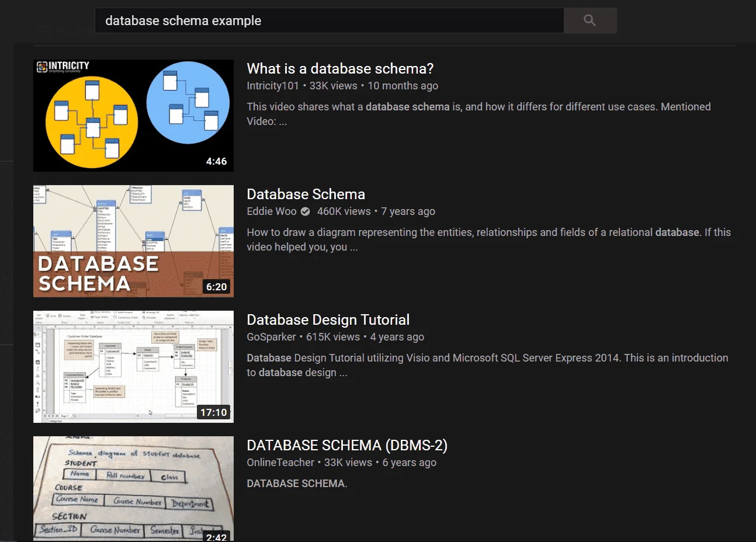Click '6 years ago' upload date
Screen dimensions: 756x542
[x=409, y=463]
